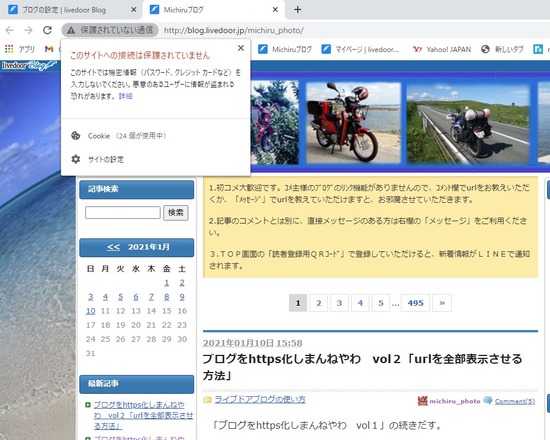
Task: Open calendar date 5
Action: [121, 297]
